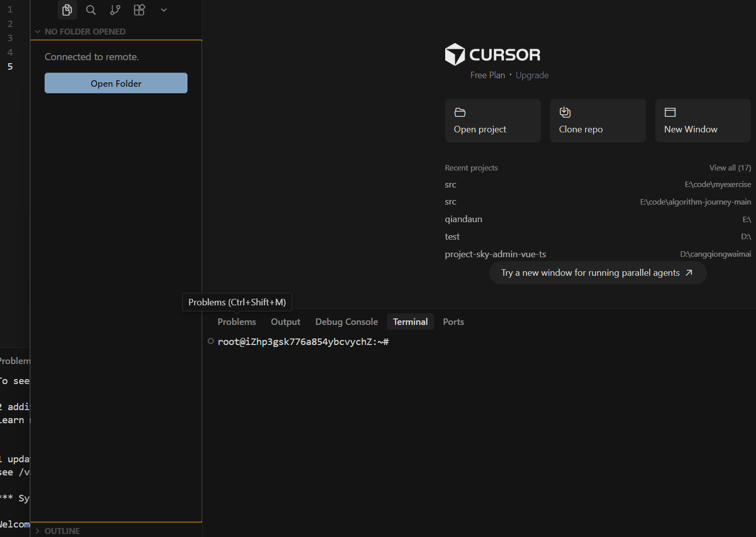Select the Terminal tab

410,322
